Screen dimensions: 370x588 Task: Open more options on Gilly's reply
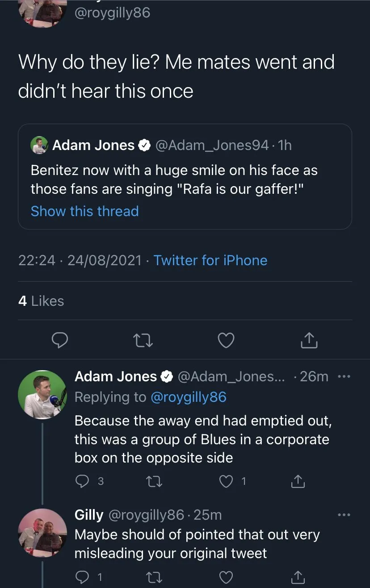(344, 515)
